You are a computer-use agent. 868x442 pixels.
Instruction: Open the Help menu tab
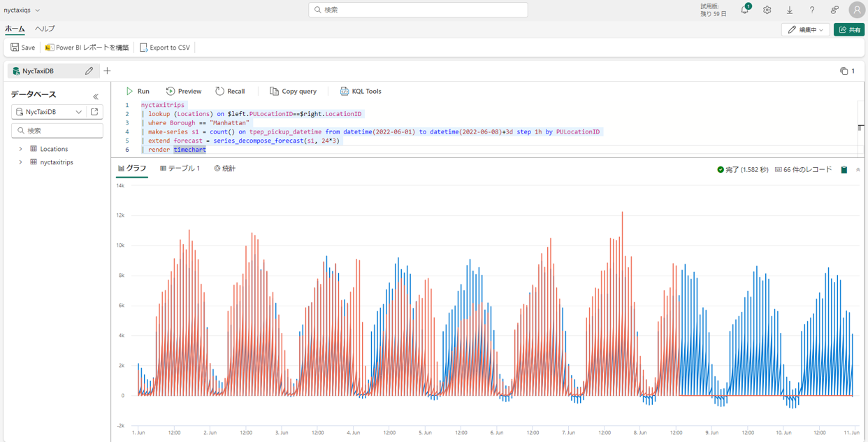coord(45,29)
